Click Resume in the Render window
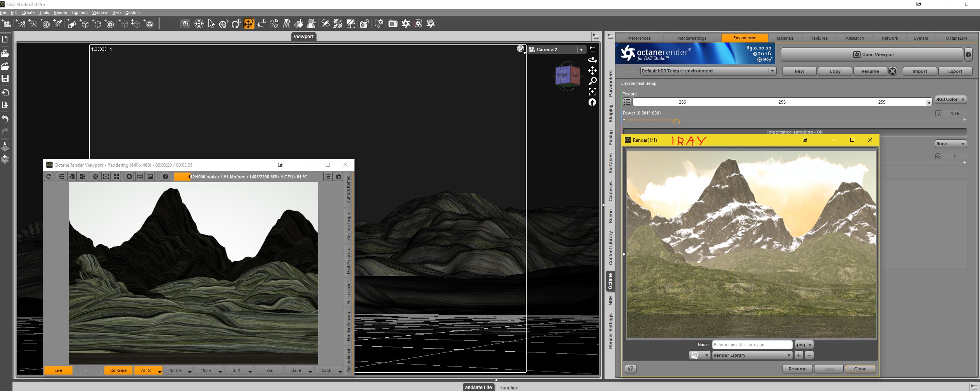The width and height of the screenshot is (980, 391). [798, 369]
